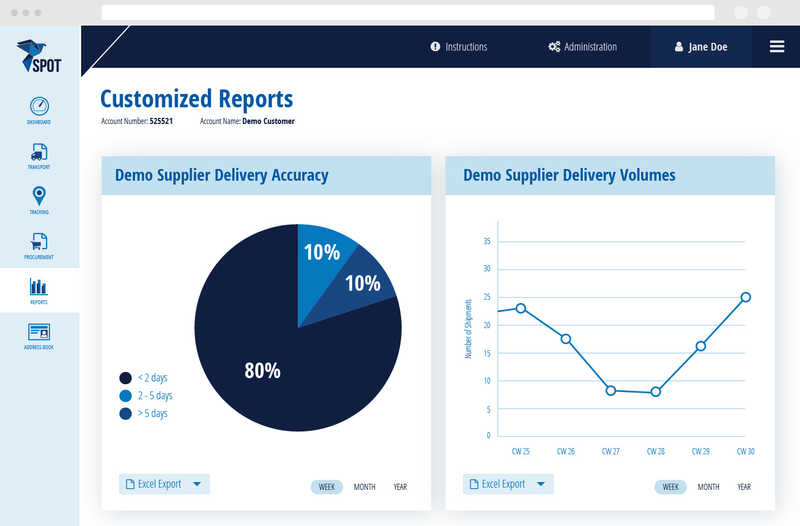This screenshot has height=526, width=800.
Task: Click the SPOT bird logo
Action: coord(39,57)
